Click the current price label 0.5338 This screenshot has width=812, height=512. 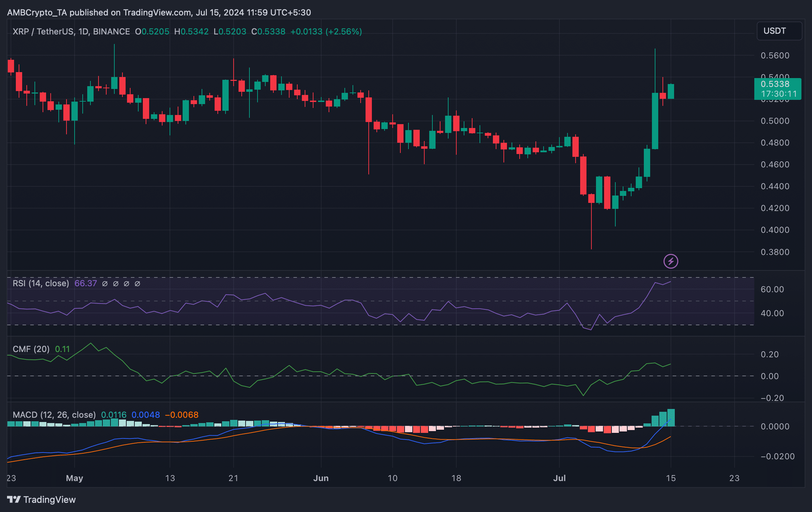(775, 84)
